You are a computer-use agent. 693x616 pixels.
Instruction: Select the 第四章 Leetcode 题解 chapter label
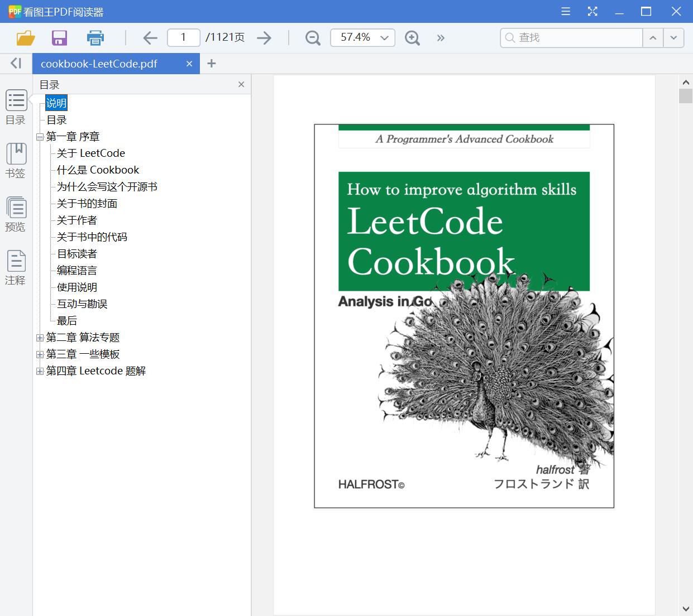tap(96, 371)
